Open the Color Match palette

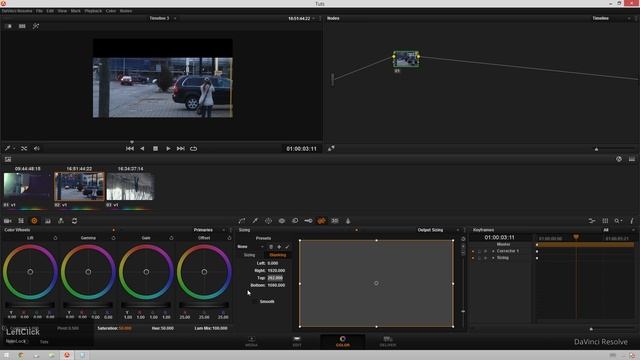[x=21, y=221]
